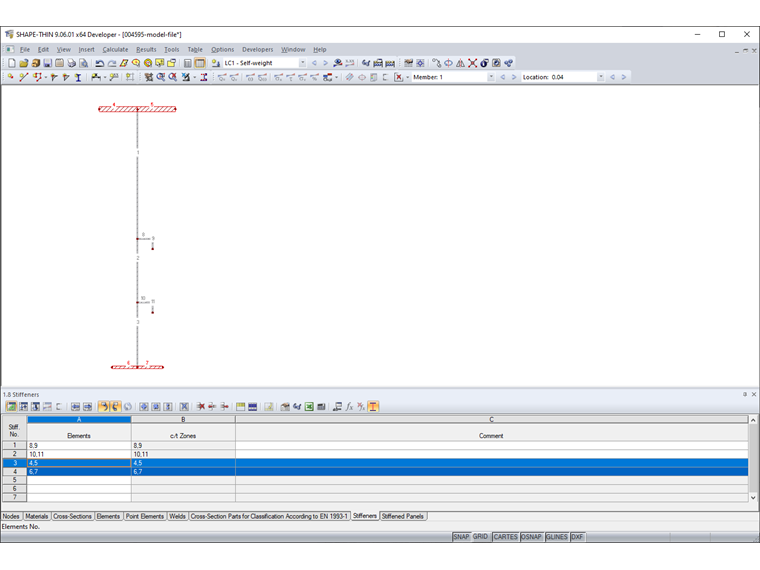Click the red X delete row icon in table toolbar
The image size is (760, 570).
200,407
